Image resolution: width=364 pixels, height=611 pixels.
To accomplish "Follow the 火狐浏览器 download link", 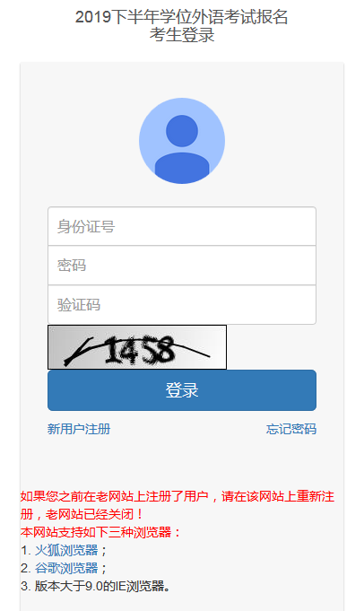I will pos(66,550).
